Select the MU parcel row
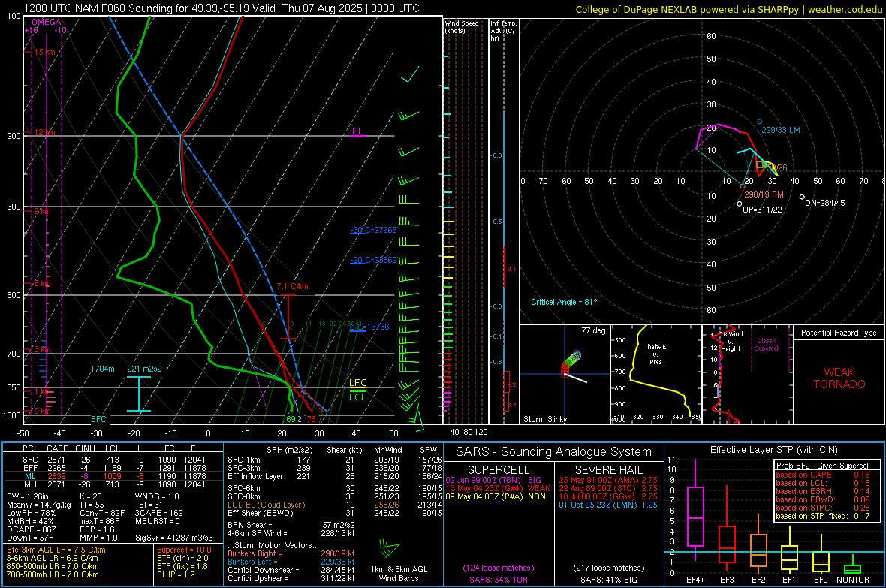886x588 pixels. pos(113,484)
